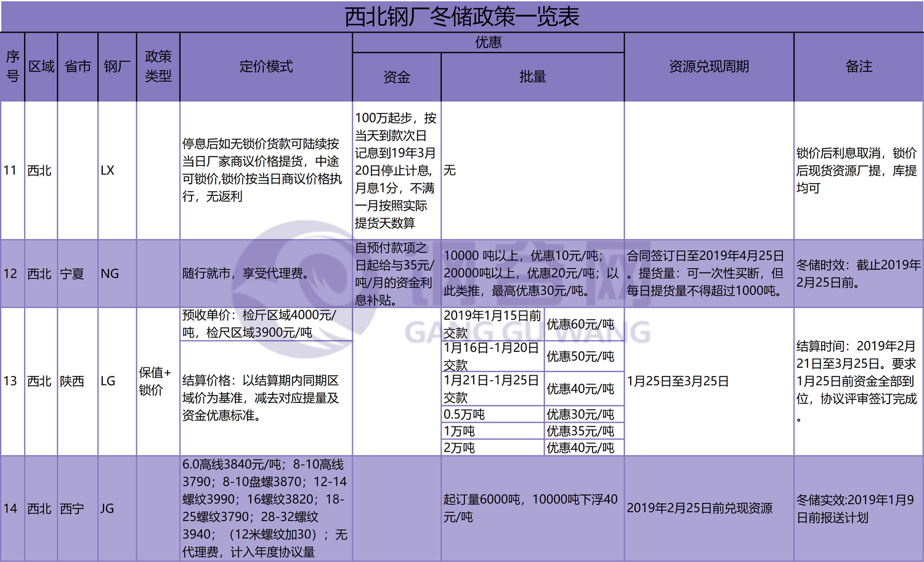
Task: Click the remark cell starting 冬储实效:2019年1月9日
Action: tap(859, 508)
